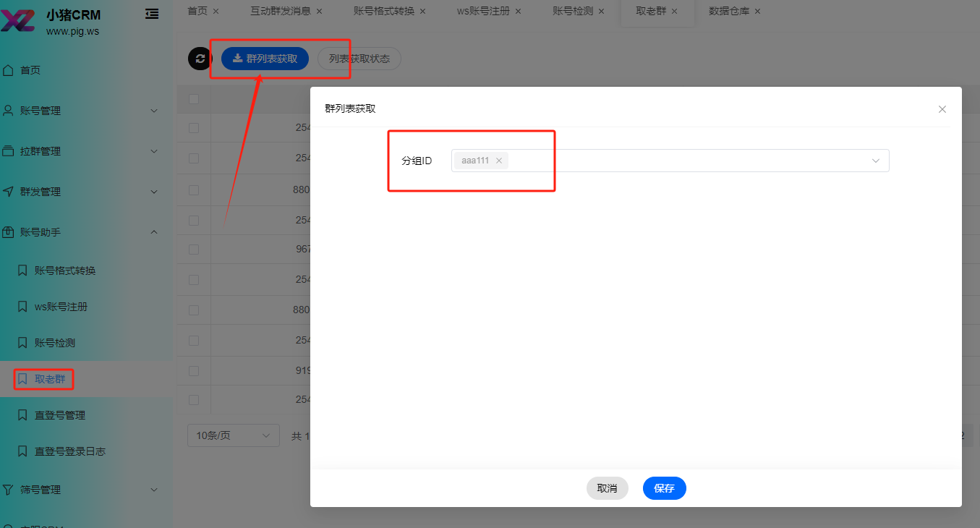Image resolution: width=980 pixels, height=528 pixels.
Task: Click the refresh icon button
Action: click(200, 59)
